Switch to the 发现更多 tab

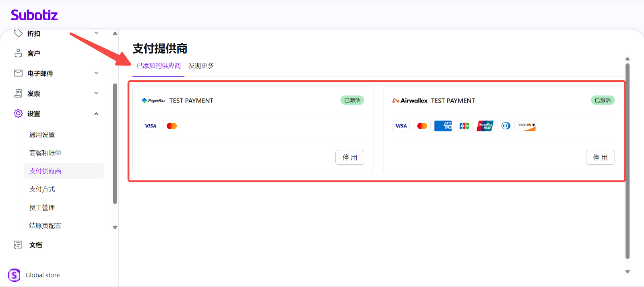201,66
